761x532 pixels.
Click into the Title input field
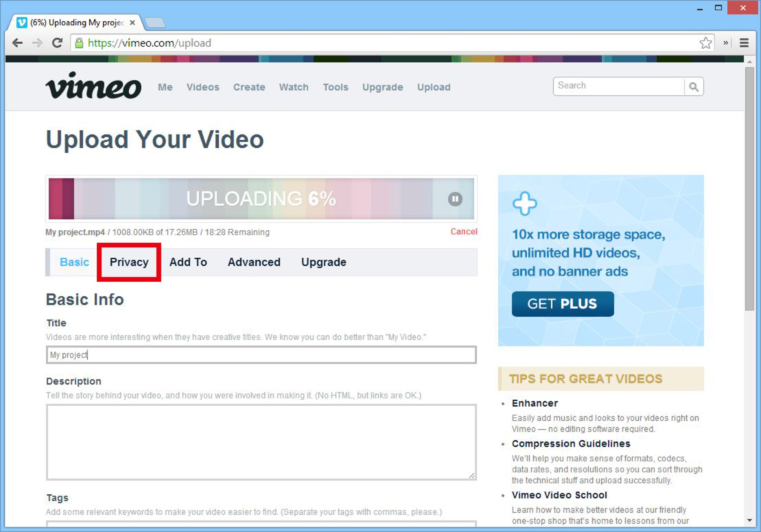261,354
